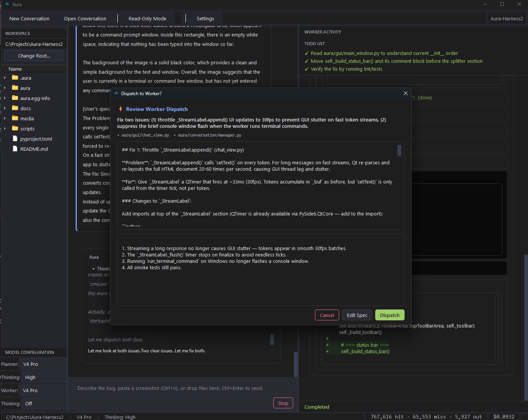Click the worker activity panel scrollbar
This screenshot has width=528, height=420.
coord(526,327)
